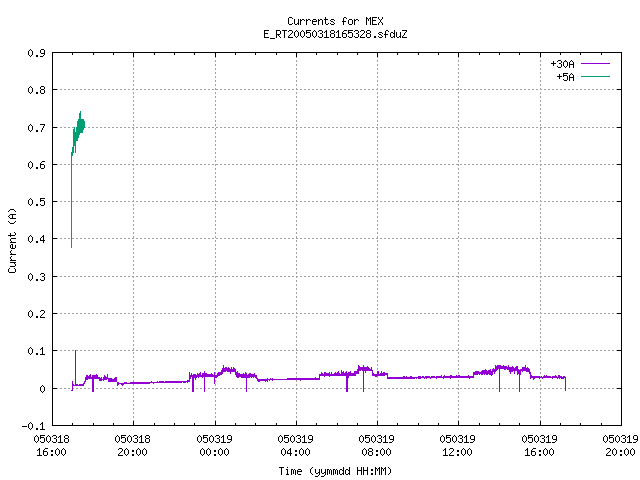Click the 0.4 y-axis tick label
Viewport: 640px width, 480px height.
coord(36,239)
